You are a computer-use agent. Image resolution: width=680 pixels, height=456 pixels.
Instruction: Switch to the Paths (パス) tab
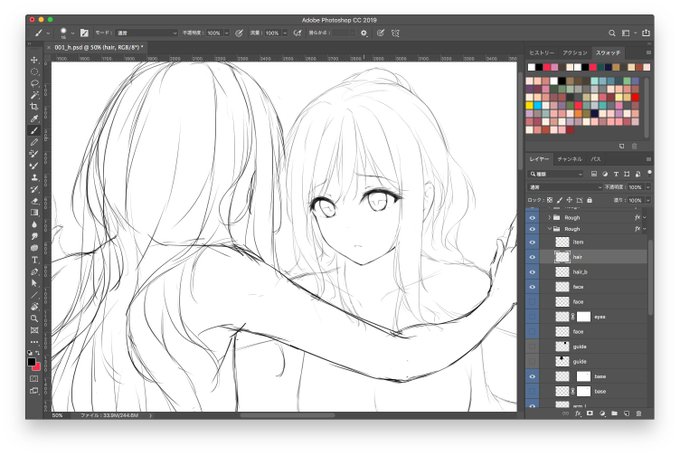[x=596, y=159]
